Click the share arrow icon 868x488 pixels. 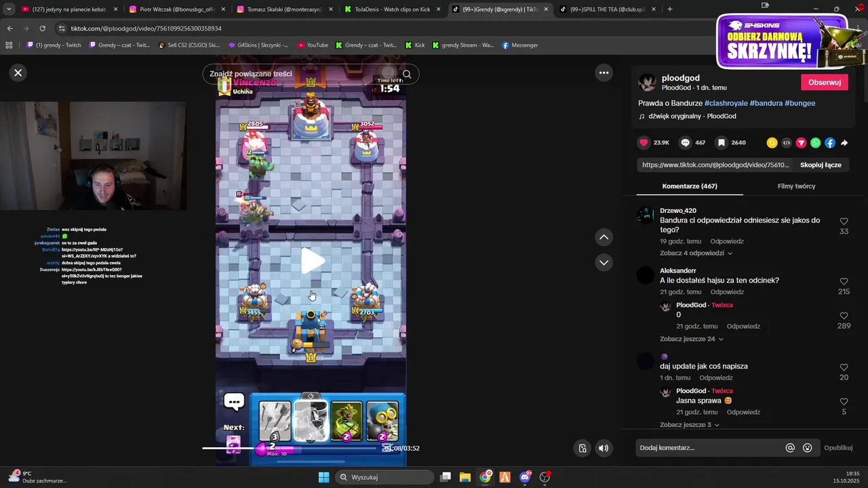click(844, 142)
